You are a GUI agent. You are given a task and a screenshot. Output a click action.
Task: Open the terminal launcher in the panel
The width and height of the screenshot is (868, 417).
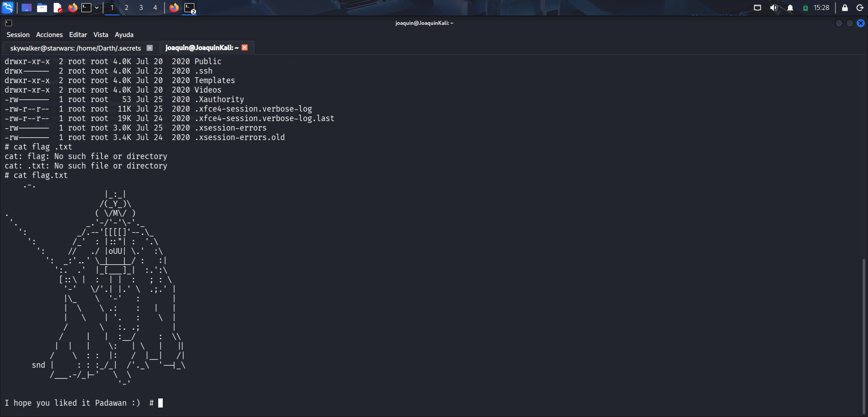(86, 8)
